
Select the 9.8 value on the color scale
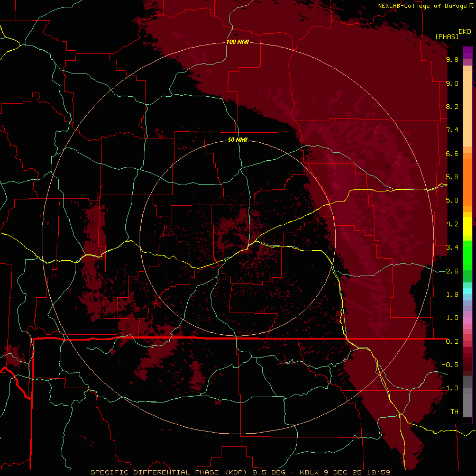click(452, 59)
